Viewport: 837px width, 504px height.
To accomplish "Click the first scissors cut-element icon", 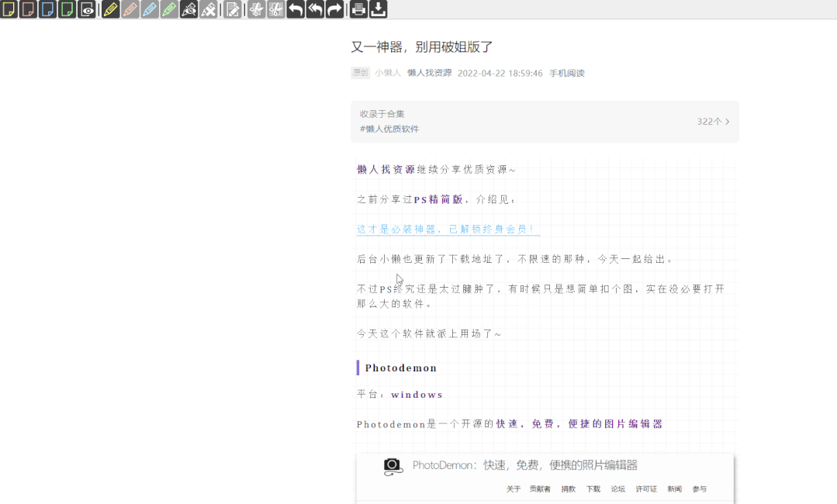I will (x=256, y=9).
